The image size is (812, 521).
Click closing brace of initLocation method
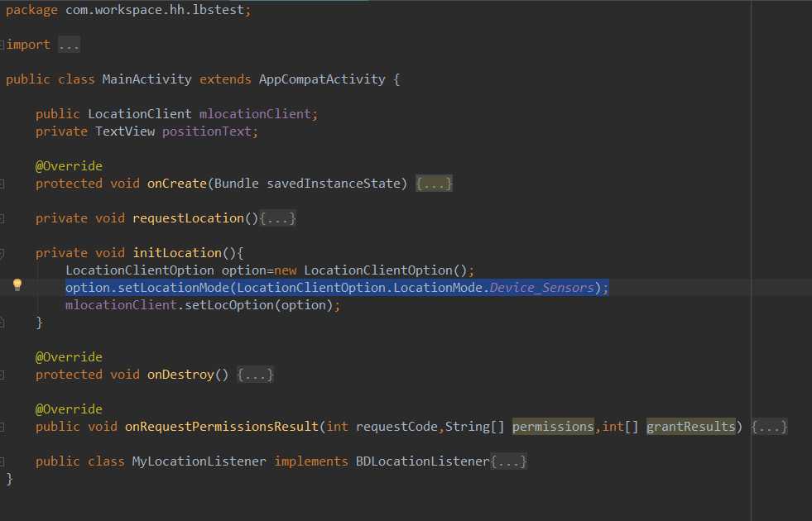[x=39, y=323]
